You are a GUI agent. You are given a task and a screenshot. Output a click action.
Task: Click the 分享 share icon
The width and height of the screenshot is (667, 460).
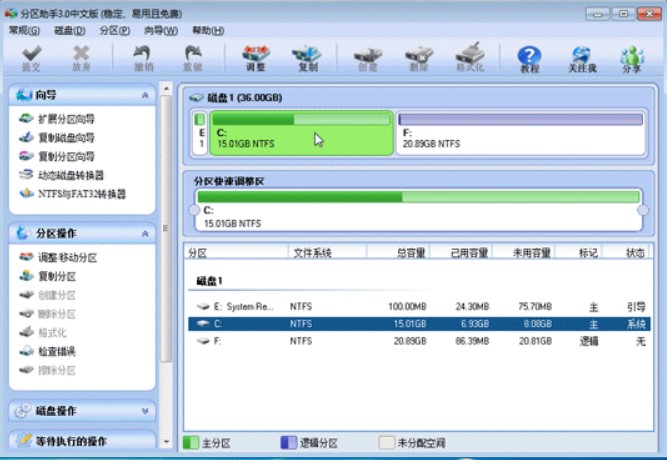pyautogui.click(x=632, y=59)
